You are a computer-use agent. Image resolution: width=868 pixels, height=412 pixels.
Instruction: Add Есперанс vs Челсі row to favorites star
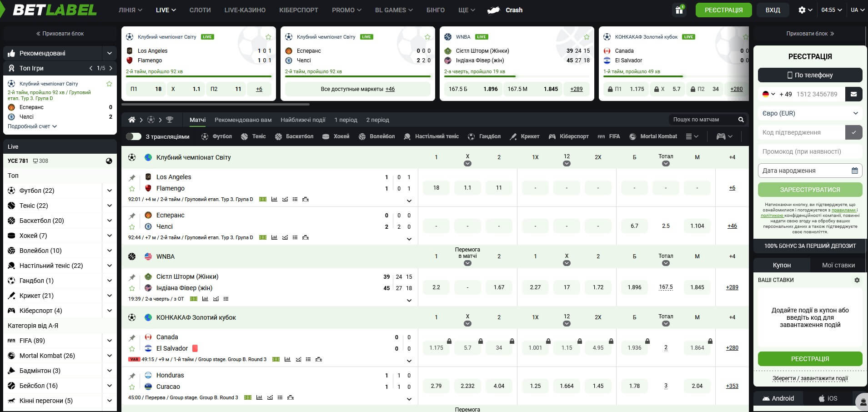pyautogui.click(x=132, y=226)
